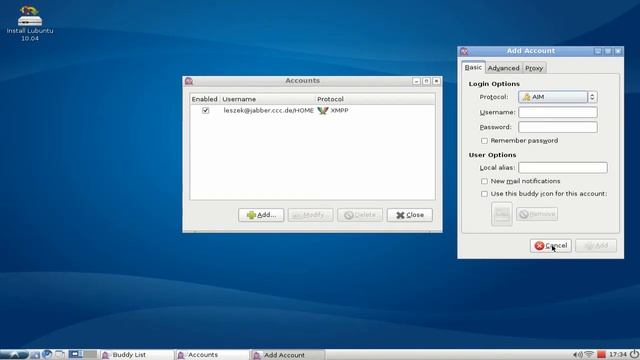Click the Delete button in Accounts window
The width and height of the screenshot is (640, 360).
pyautogui.click(x=360, y=215)
